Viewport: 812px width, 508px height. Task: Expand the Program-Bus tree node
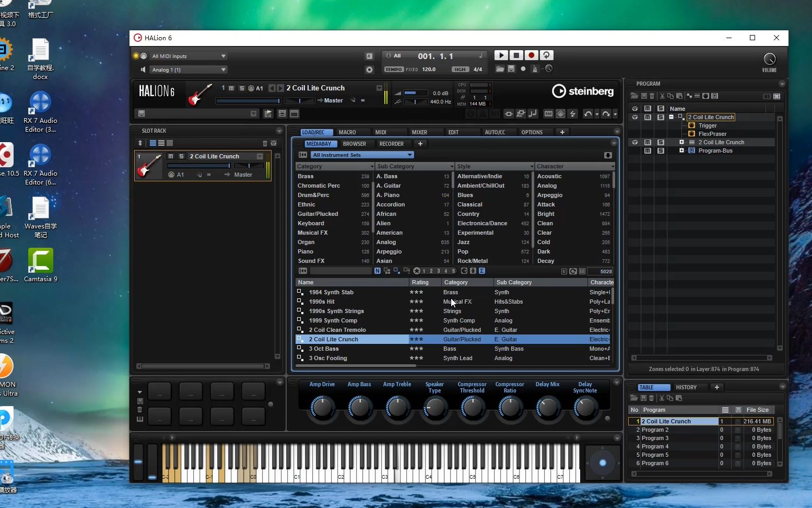click(681, 151)
